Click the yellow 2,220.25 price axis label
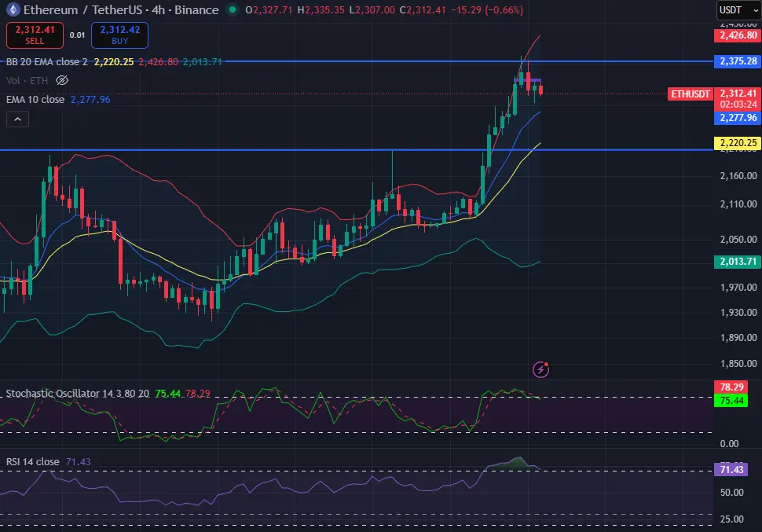Image resolution: width=762 pixels, height=532 pixels. click(737, 143)
